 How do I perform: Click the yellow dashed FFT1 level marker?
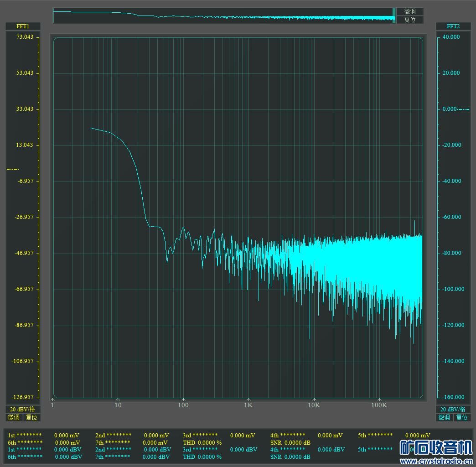13,169
